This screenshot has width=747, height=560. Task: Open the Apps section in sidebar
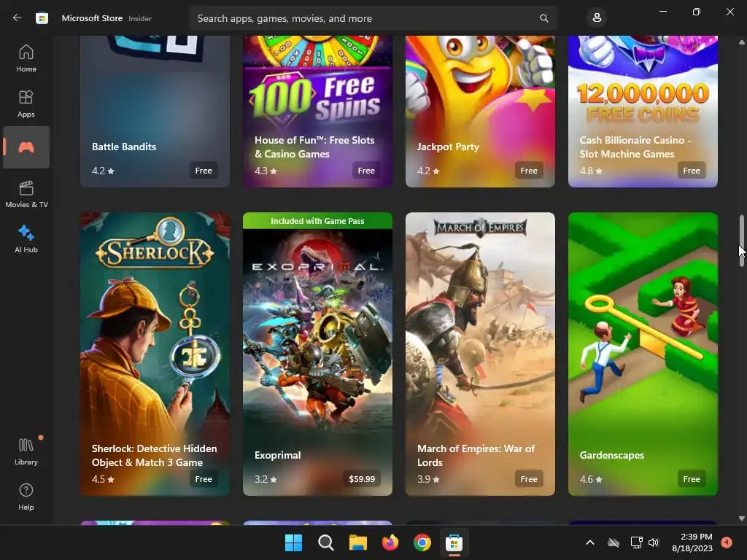26,104
